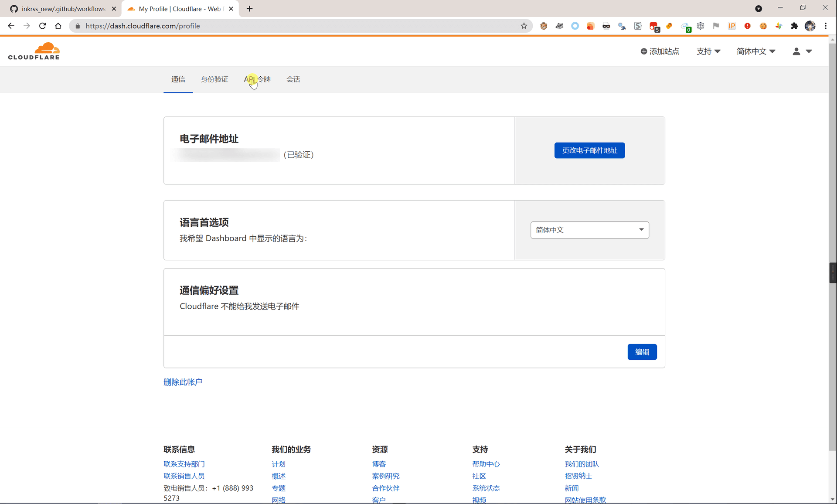Expand the 简体中文 header language menu
Viewport: 837px width, 504px height.
tap(756, 51)
